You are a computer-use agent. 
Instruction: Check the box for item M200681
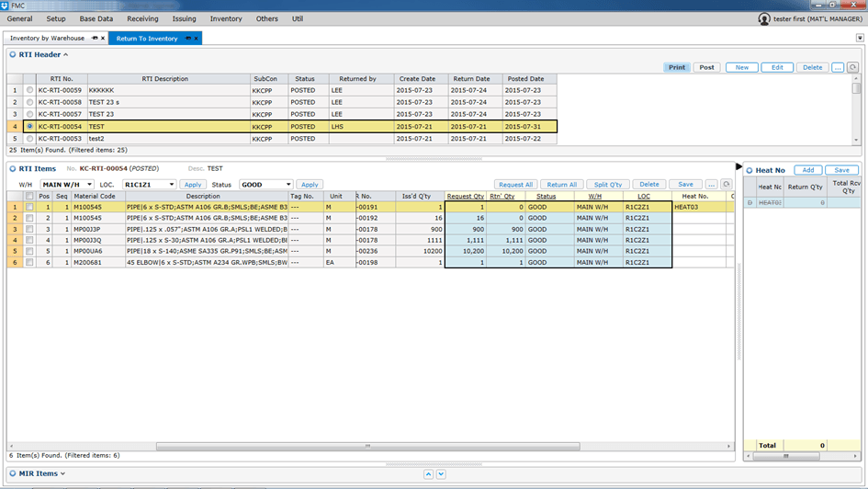click(x=30, y=262)
